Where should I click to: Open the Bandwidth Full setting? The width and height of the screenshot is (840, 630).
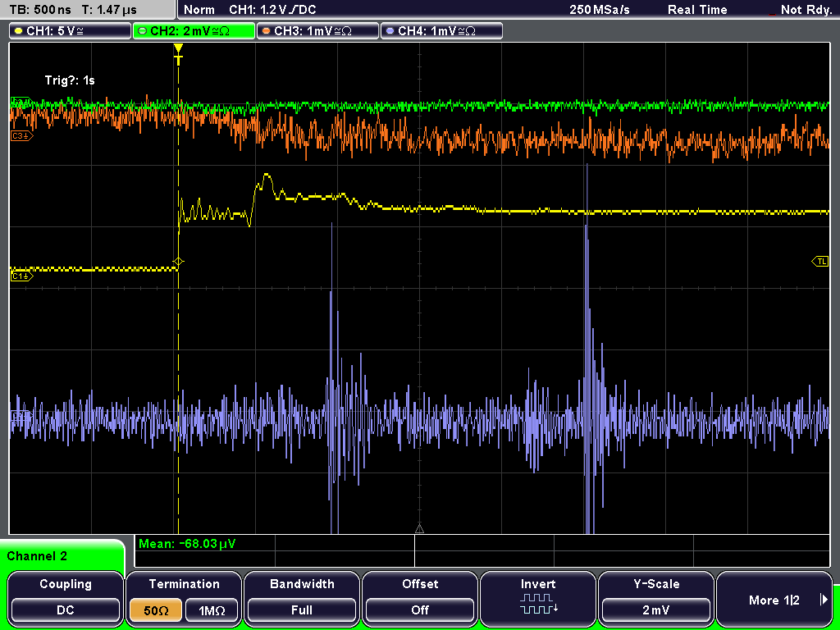point(302,610)
